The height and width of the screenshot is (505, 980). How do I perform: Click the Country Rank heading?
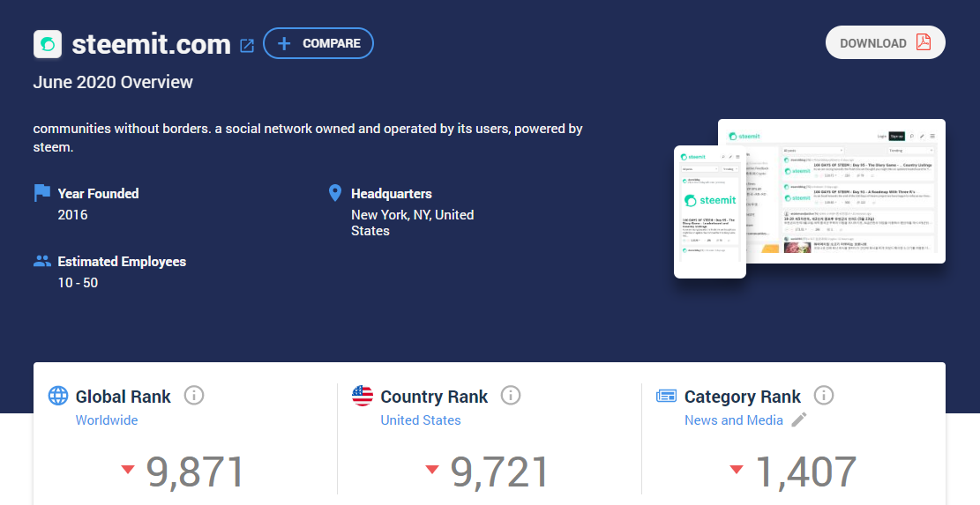434,397
